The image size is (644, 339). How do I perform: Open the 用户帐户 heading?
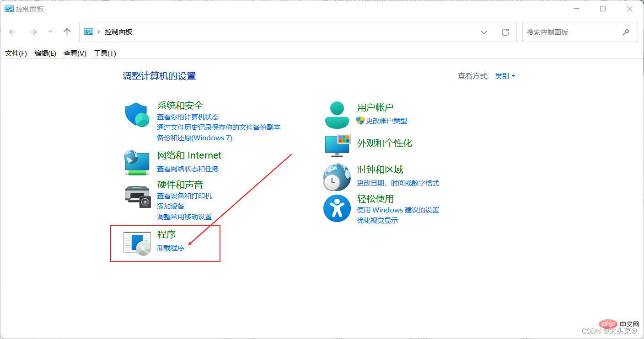pyautogui.click(x=376, y=108)
